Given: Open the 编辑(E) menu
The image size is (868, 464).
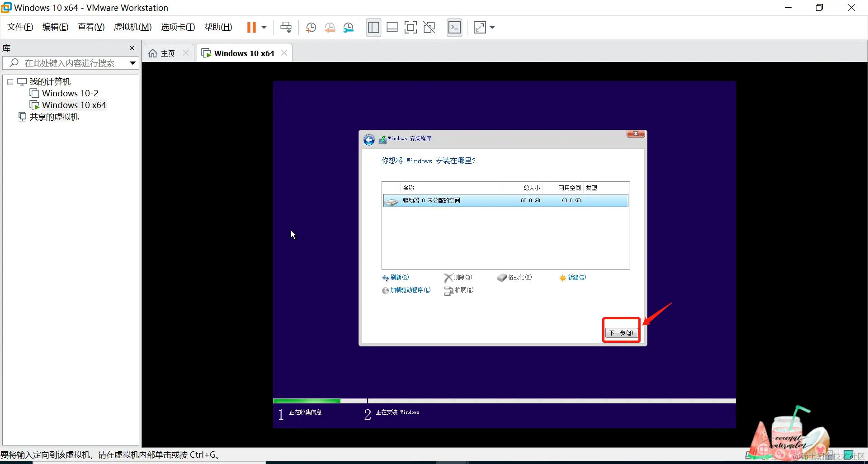Looking at the screenshot, I should pos(55,27).
